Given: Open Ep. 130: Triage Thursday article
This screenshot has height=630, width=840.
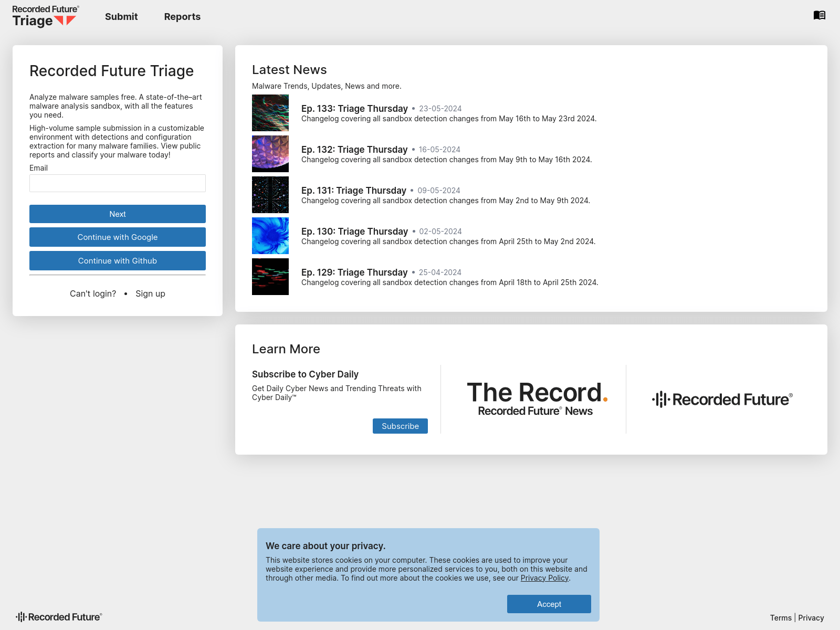Looking at the screenshot, I should [354, 232].
